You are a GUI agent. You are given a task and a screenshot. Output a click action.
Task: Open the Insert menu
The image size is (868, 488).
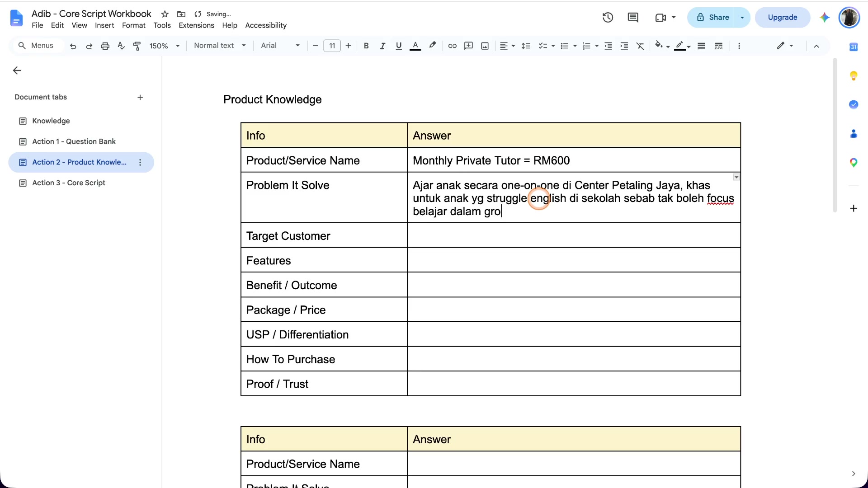(x=104, y=25)
